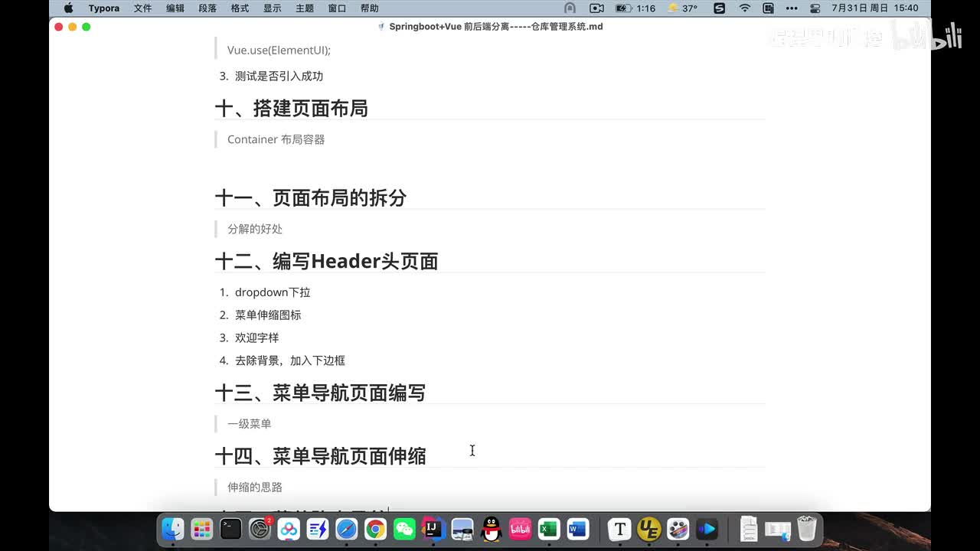
Task: Launch Microsoft Excel from the Dock
Action: 548,529
